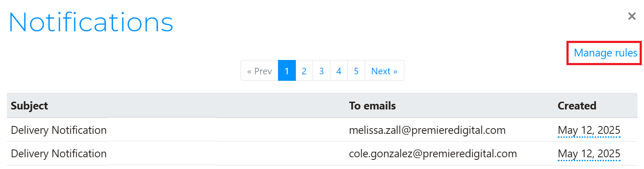Click the Notifications page heading
The width and height of the screenshot is (644, 169).
pyautogui.click(x=91, y=22)
